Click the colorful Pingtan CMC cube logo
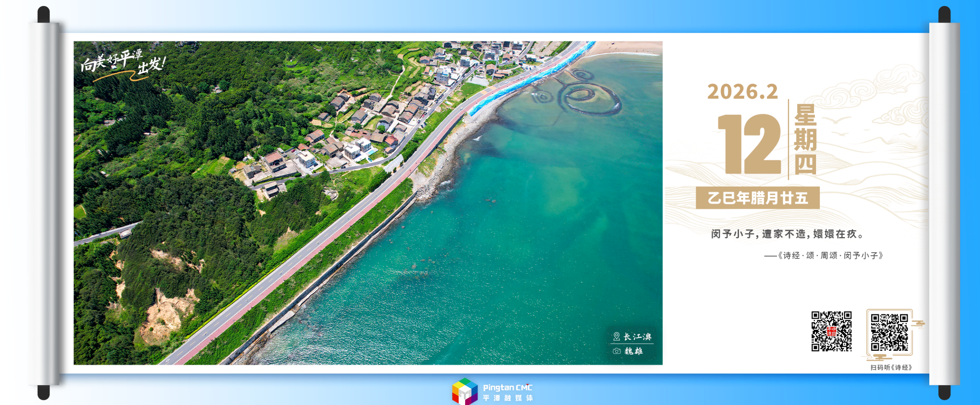980x405 pixels. 464,391
